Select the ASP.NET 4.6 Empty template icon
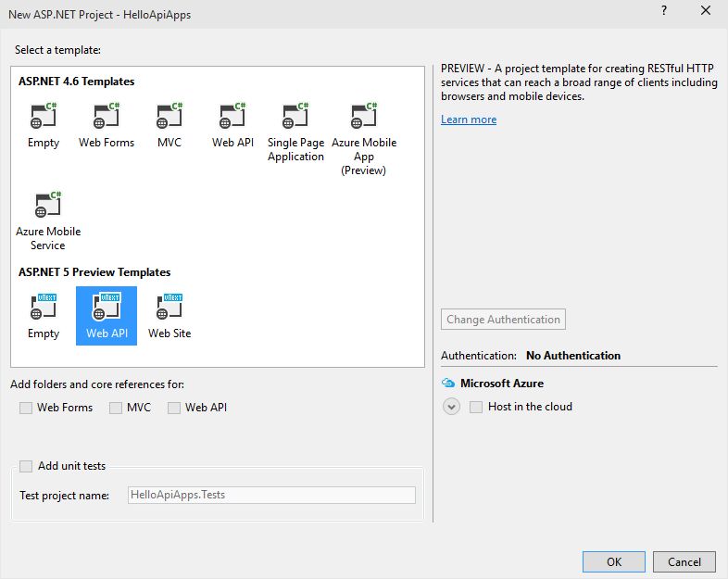 [44, 116]
